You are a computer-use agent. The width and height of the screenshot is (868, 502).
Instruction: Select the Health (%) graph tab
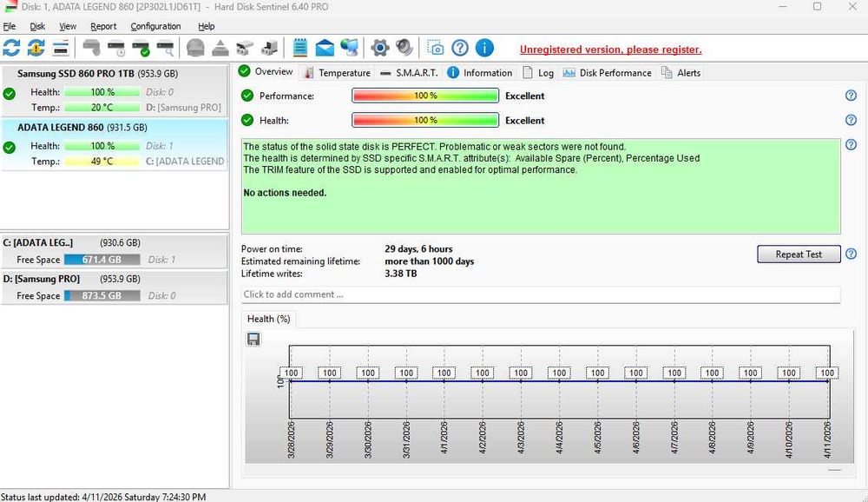[x=268, y=319]
